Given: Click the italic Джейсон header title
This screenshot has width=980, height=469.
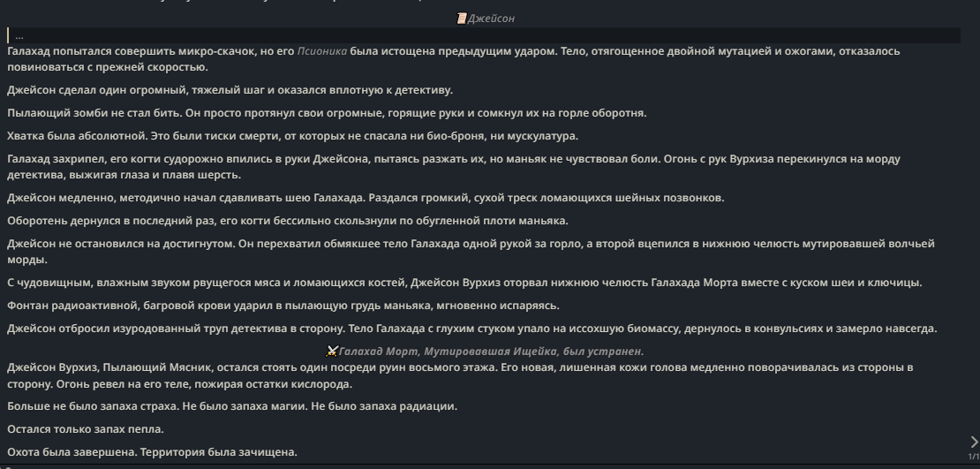Looking at the screenshot, I should 491,19.
